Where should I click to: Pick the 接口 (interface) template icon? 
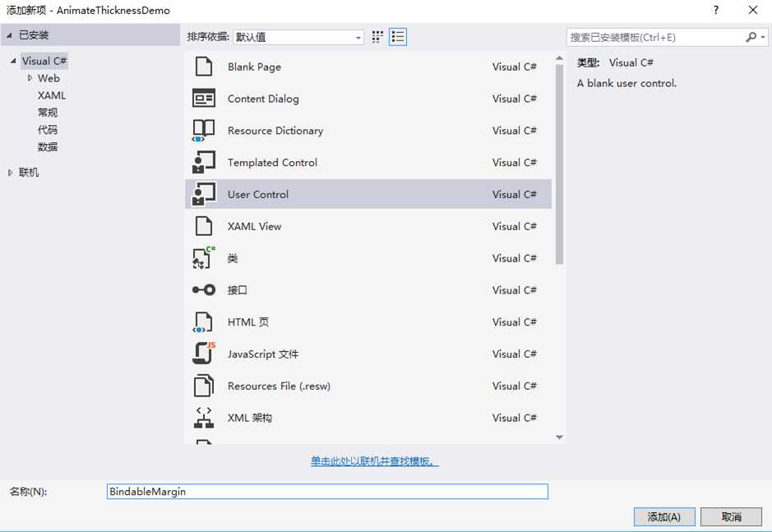pyautogui.click(x=204, y=289)
